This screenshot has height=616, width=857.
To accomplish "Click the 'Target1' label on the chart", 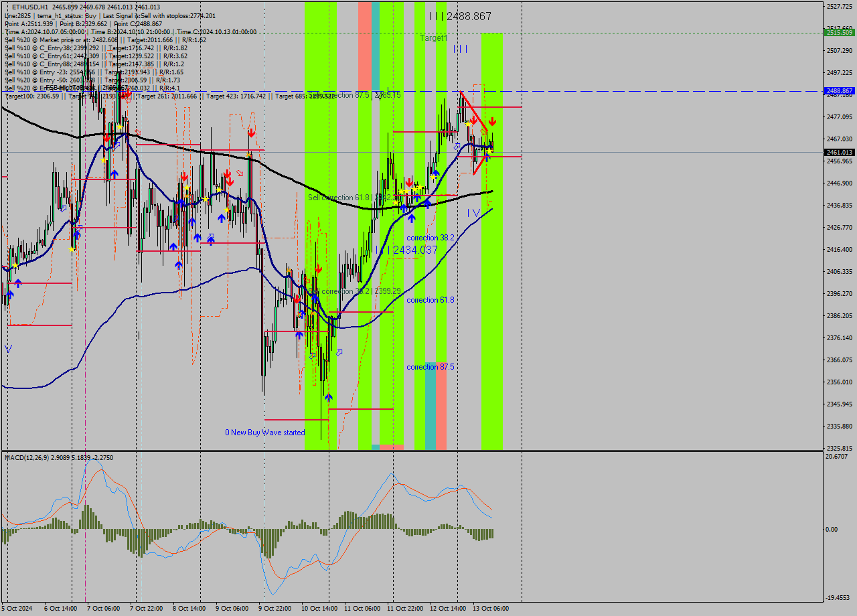I will click(x=433, y=38).
